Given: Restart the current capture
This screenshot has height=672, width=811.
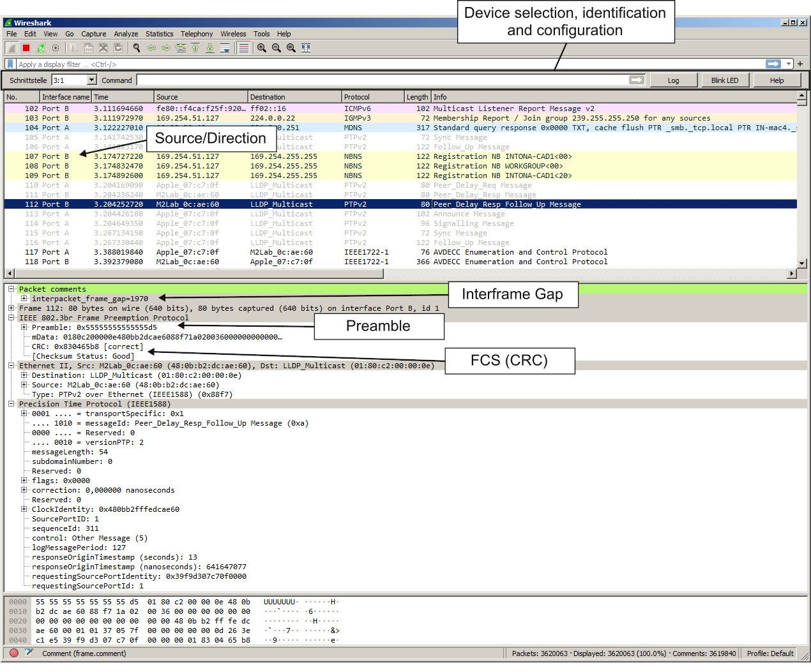Looking at the screenshot, I should tap(41, 48).
